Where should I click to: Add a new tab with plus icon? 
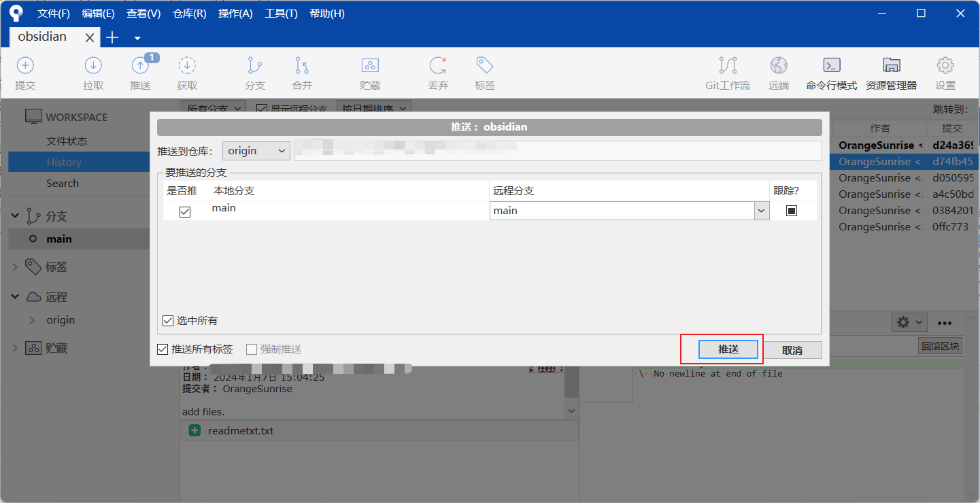(x=113, y=37)
